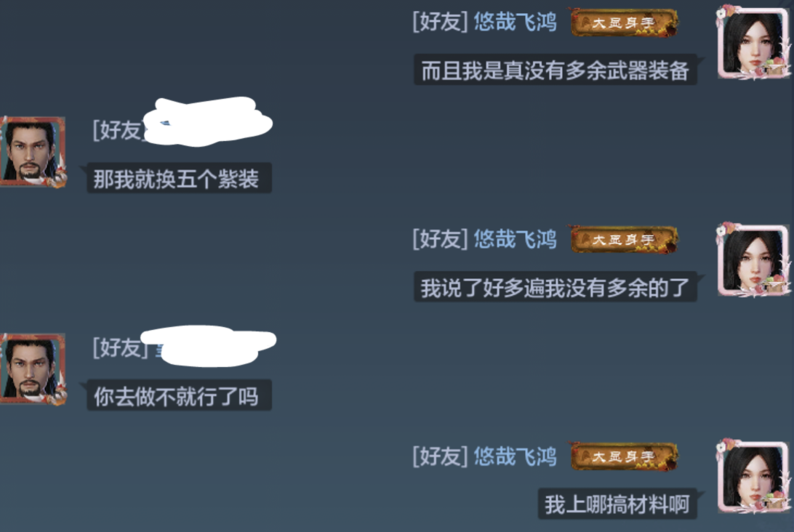Image resolution: width=794 pixels, height=532 pixels.
Task: Open female avatar beside 我说了好多遍我没有多余的了 message
Action: [753, 259]
